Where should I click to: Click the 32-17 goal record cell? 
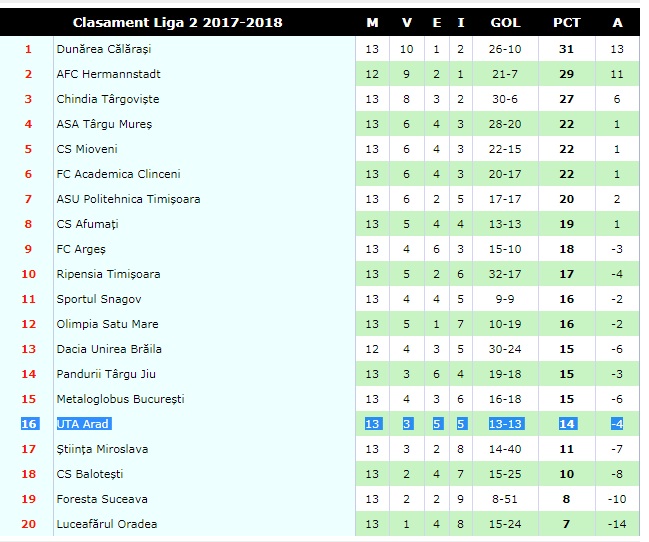click(x=505, y=274)
